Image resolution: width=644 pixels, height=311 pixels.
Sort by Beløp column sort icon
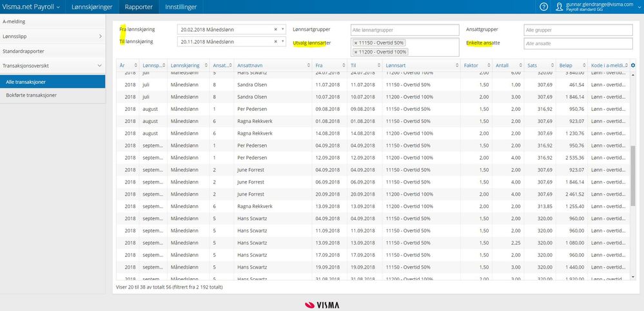pyautogui.click(x=583, y=65)
